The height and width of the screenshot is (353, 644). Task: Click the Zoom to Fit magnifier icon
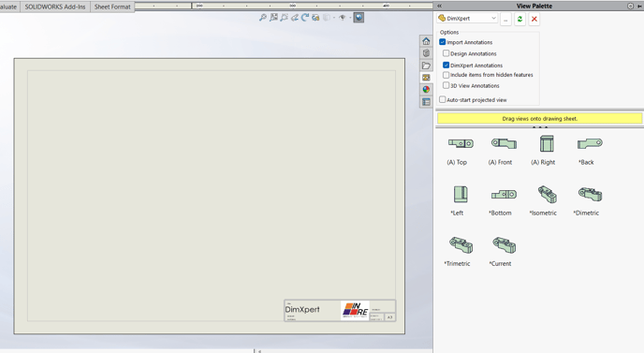[x=263, y=18]
